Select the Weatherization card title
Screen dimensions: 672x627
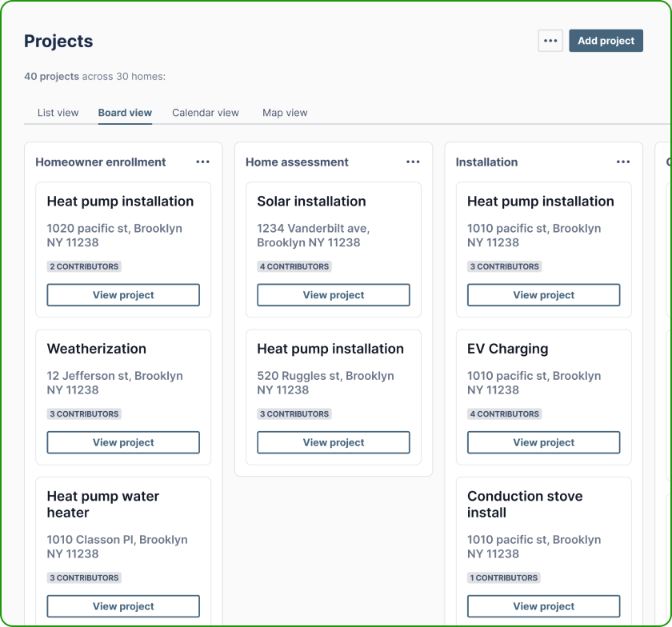click(x=97, y=349)
